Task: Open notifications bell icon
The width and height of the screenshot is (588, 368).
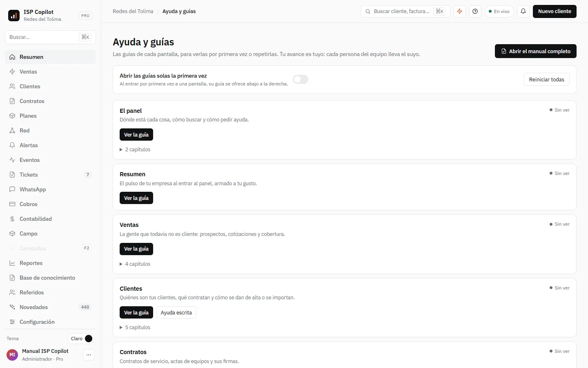Action: coord(523,11)
